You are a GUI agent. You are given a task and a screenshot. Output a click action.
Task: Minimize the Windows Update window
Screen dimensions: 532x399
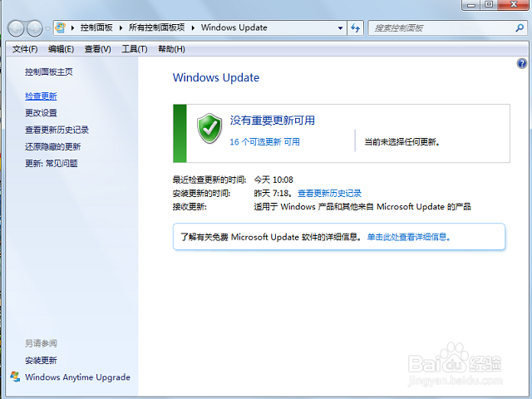pyautogui.click(x=471, y=5)
